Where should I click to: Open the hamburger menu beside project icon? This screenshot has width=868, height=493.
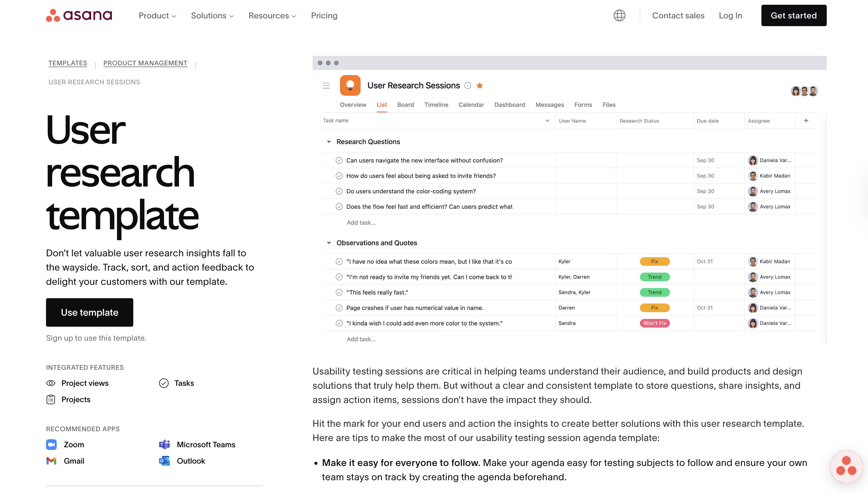tap(326, 86)
